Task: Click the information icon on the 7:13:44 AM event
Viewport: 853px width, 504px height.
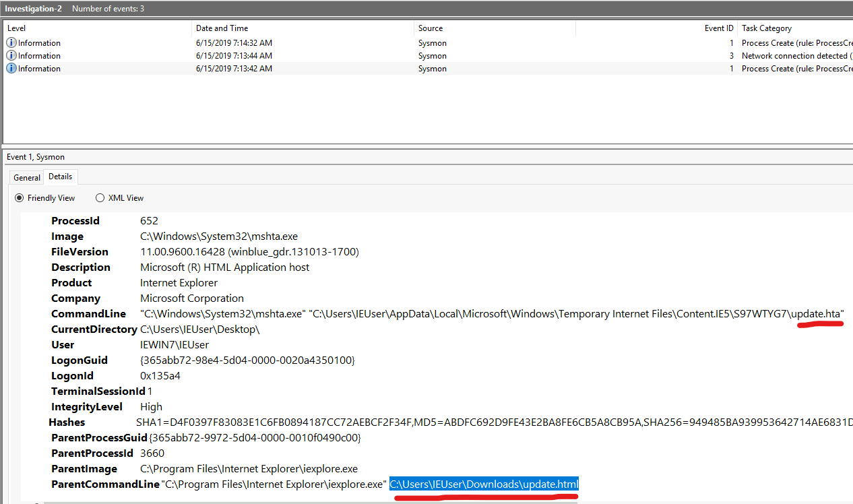Action: [11, 56]
